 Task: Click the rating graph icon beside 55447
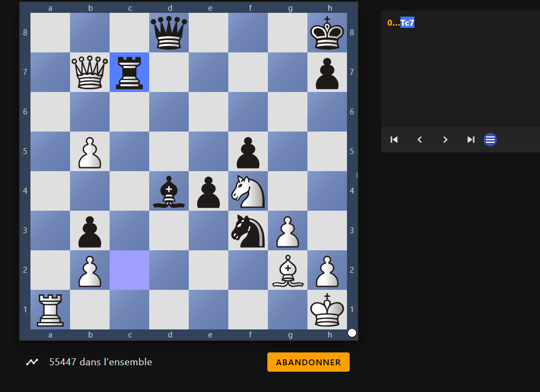tap(33, 362)
